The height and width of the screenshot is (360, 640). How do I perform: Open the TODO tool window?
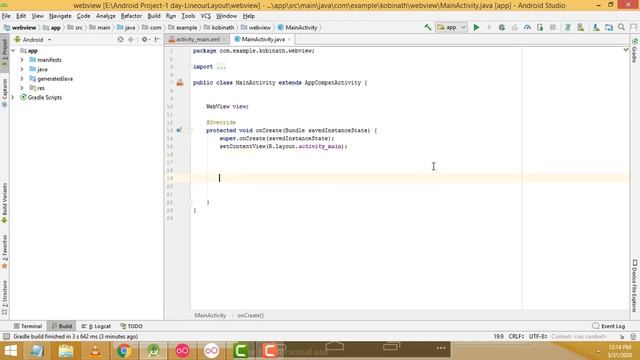click(x=131, y=326)
